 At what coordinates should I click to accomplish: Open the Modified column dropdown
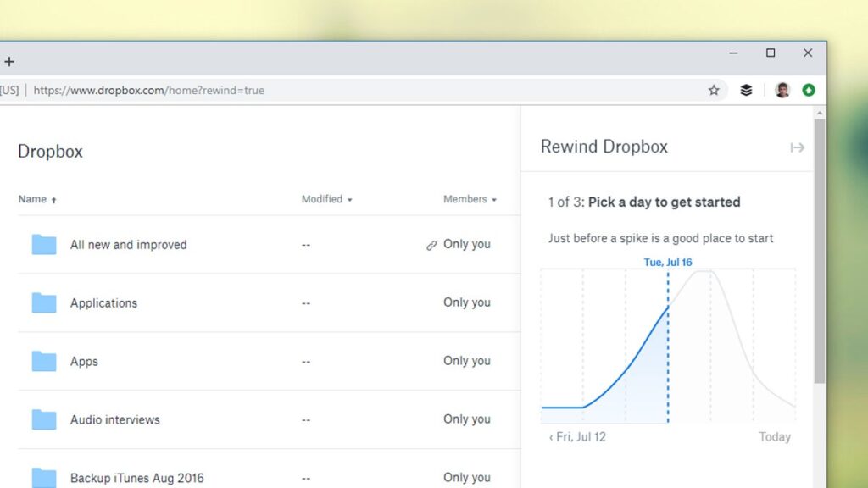(326, 199)
